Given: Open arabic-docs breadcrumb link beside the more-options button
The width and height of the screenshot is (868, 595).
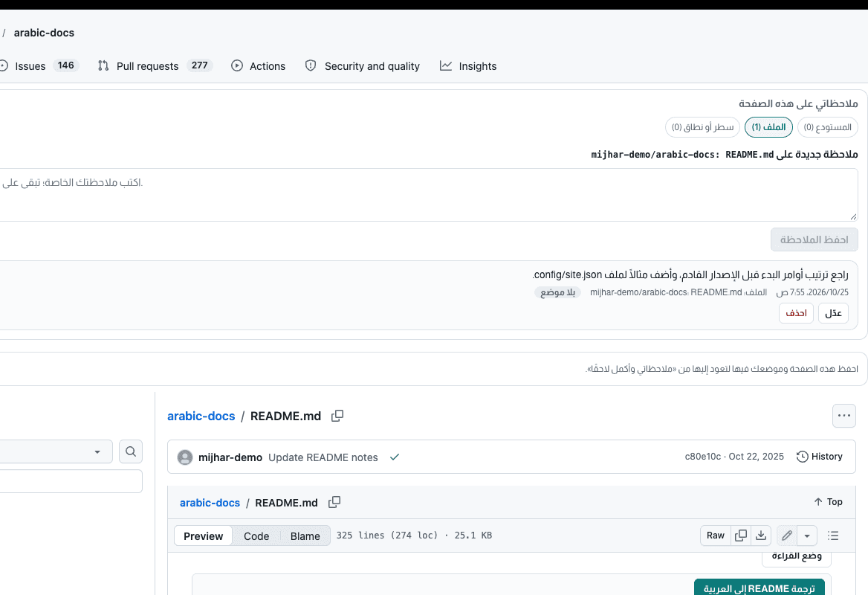Looking at the screenshot, I should (x=201, y=416).
